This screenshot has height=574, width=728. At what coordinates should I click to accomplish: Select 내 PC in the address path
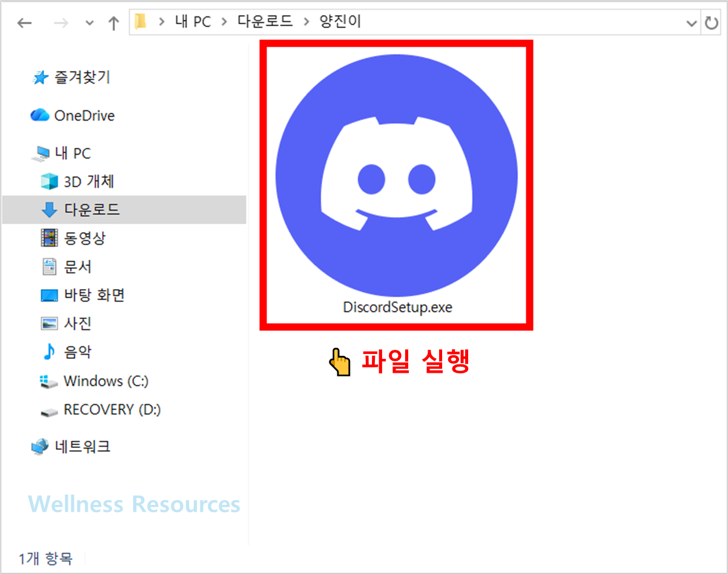pos(193,22)
